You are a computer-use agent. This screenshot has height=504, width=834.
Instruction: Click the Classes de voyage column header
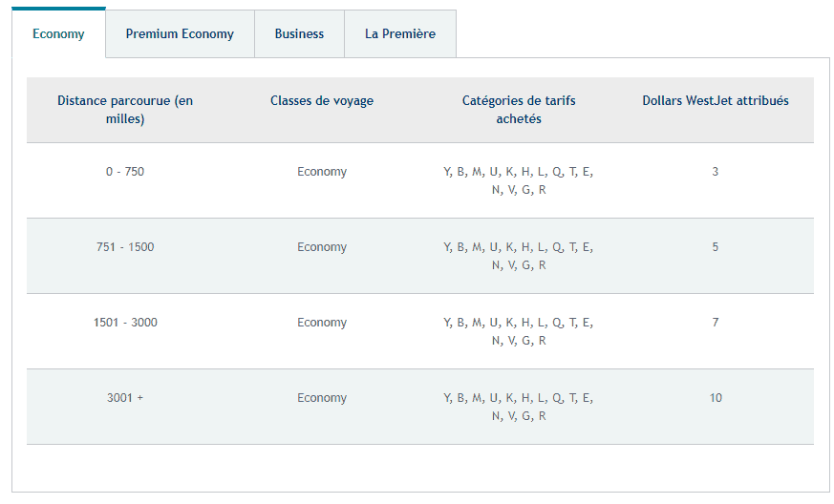(322, 101)
